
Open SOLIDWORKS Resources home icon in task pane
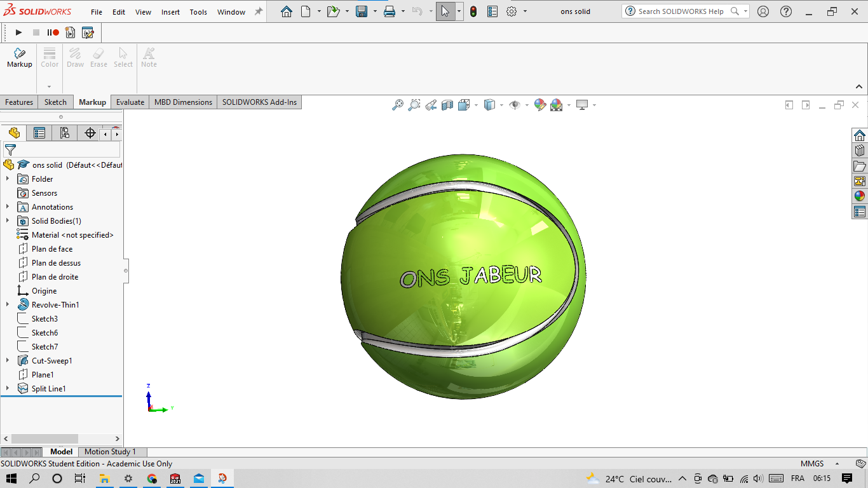pyautogui.click(x=860, y=135)
